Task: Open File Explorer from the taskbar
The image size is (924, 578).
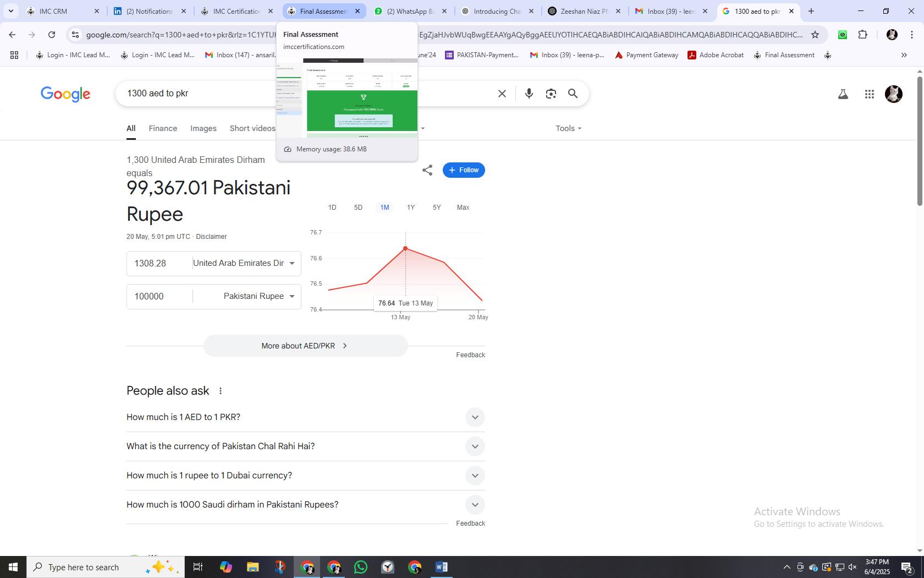Action: click(252, 567)
